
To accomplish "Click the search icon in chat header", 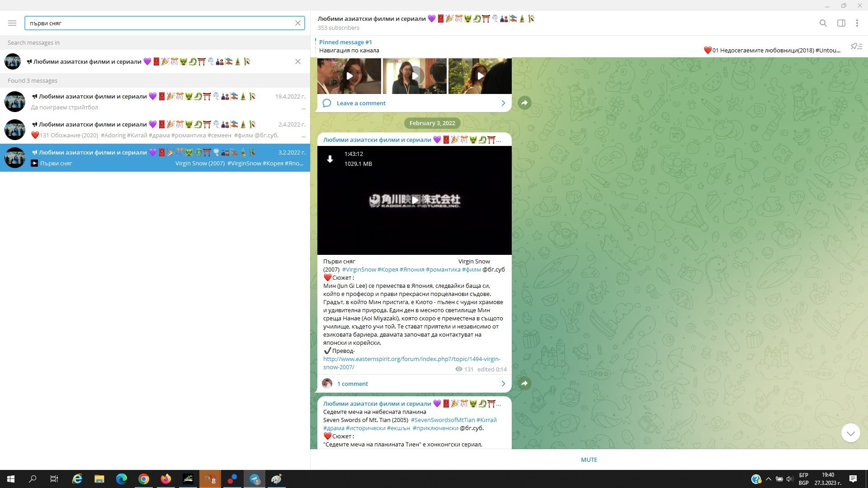I will (x=823, y=23).
